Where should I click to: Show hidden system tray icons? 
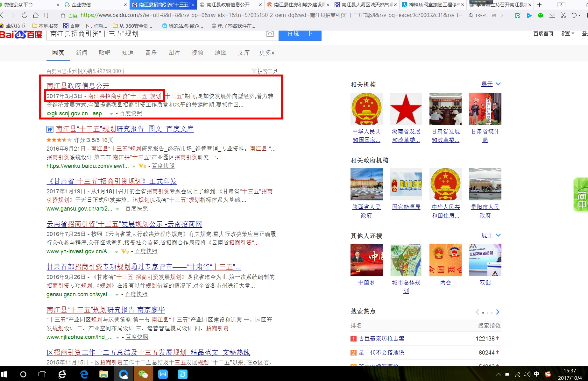point(499,374)
